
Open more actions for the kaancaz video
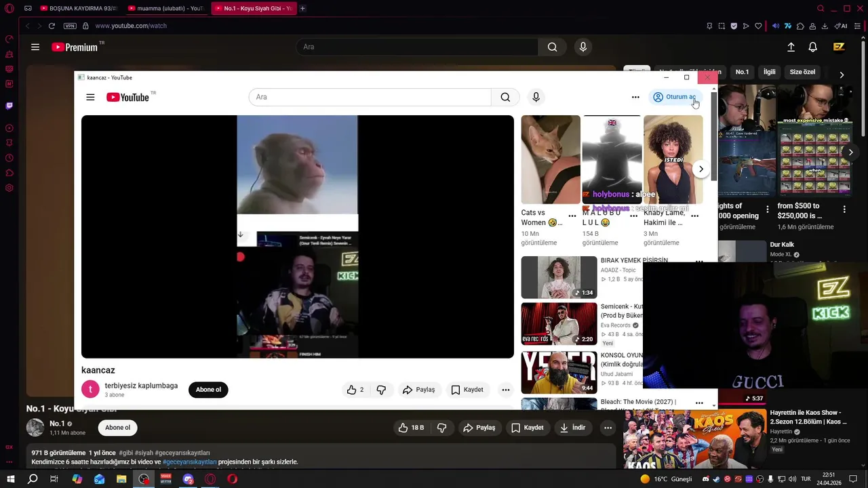click(505, 390)
